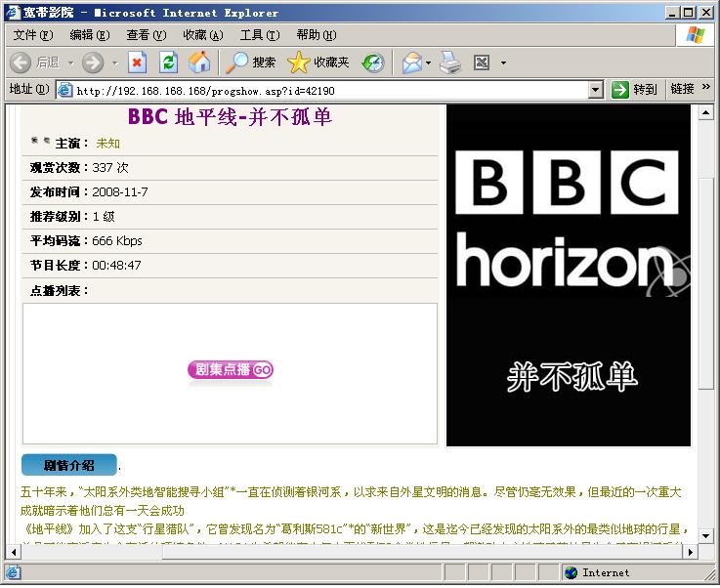The height and width of the screenshot is (588, 720).
Task: Open the Search (搜索) magnifier tool
Action: [x=250, y=63]
